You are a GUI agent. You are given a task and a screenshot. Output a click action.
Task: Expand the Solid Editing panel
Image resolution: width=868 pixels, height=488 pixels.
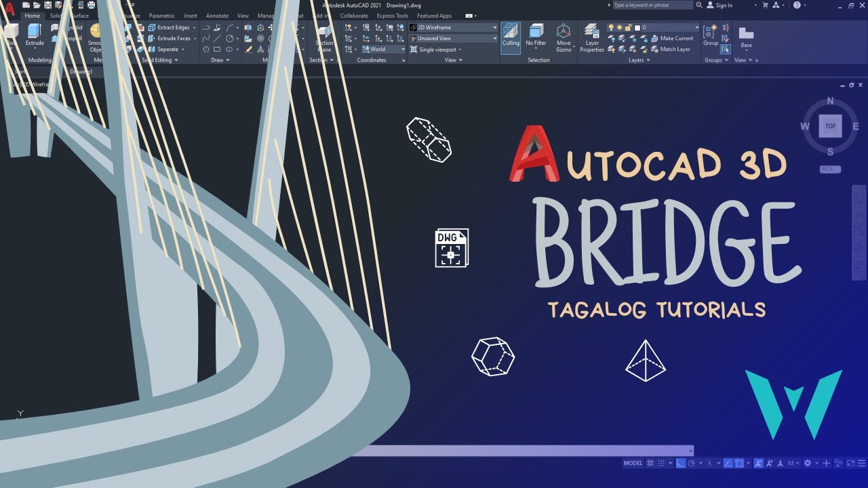pos(160,60)
